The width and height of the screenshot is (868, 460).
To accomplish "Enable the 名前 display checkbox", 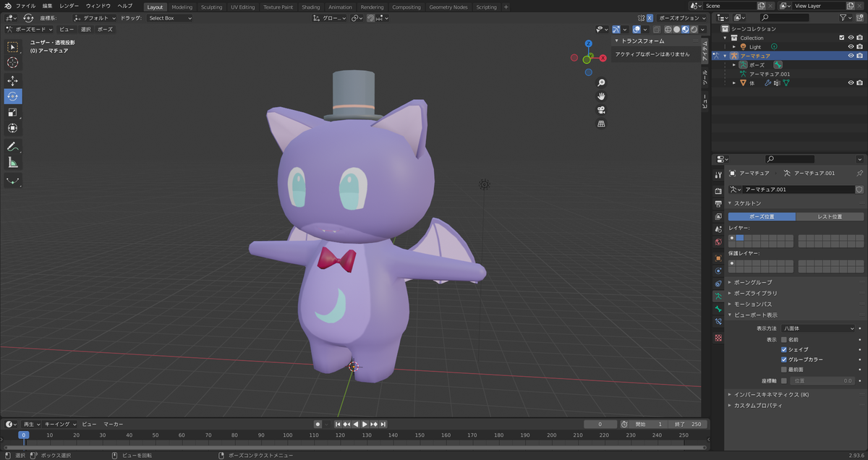I will click(784, 339).
